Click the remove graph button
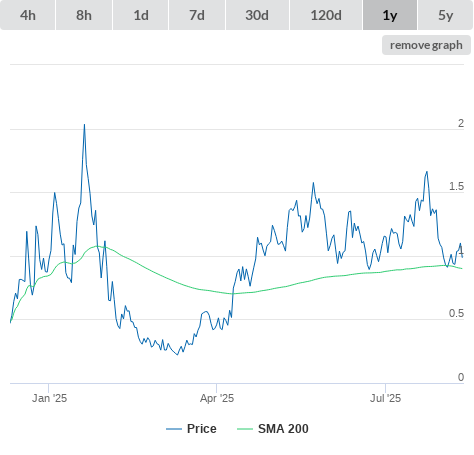The image size is (474, 455). click(x=426, y=45)
